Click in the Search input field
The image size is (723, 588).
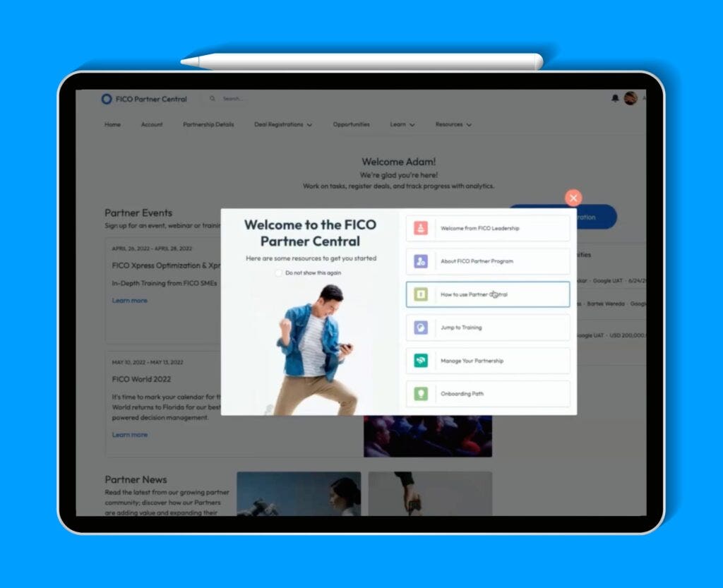pos(233,99)
